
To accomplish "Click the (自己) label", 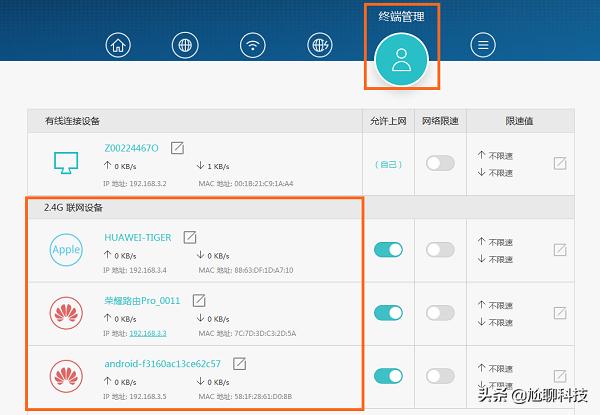I will click(x=388, y=164).
